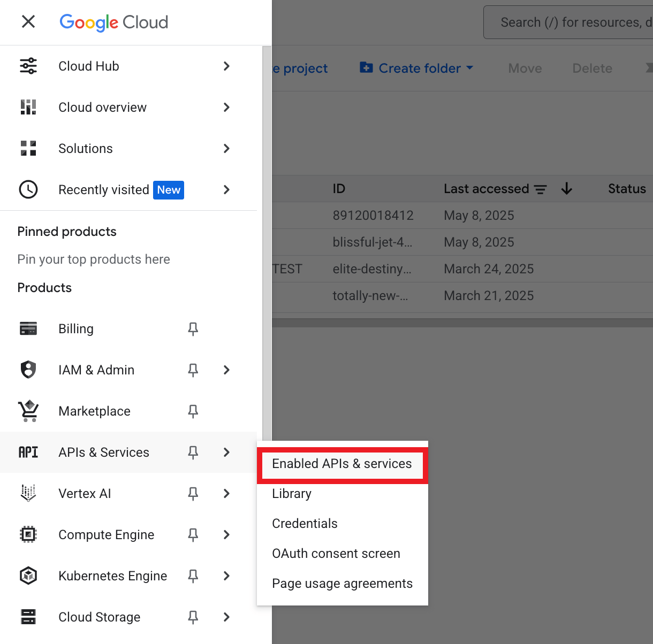The width and height of the screenshot is (653, 644).
Task: Pin Vertex AI to pinned products
Action: (193, 494)
